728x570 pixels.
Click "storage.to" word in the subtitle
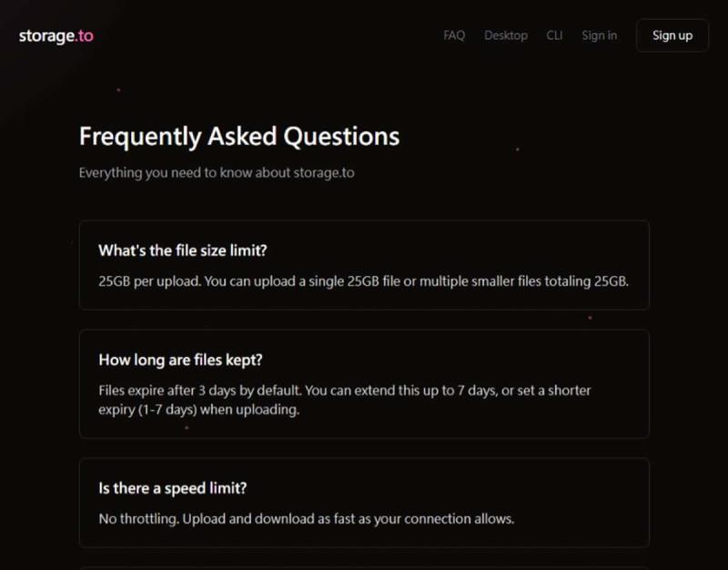(324, 172)
